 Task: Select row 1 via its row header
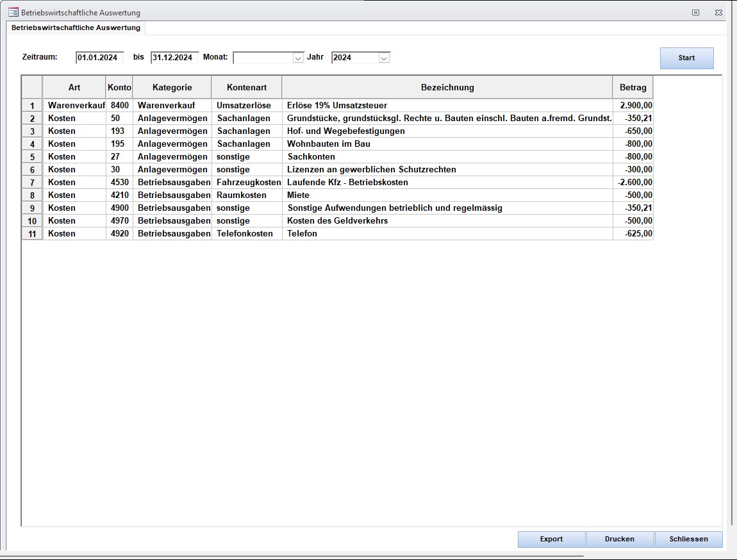pos(32,106)
